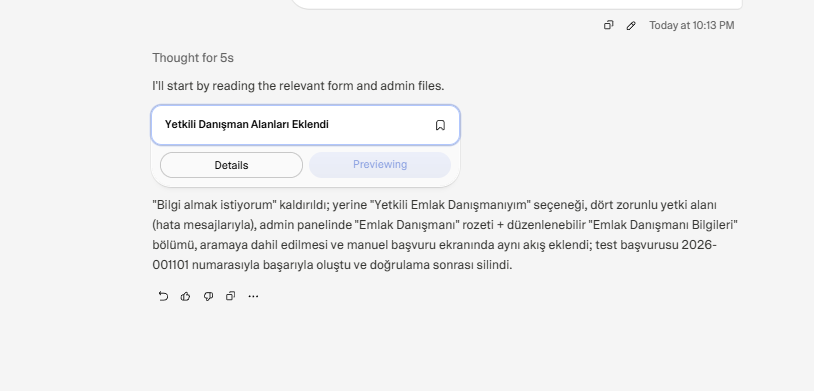Click the Previewing button
This screenshot has height=391, width=814.
pos(380,165)
